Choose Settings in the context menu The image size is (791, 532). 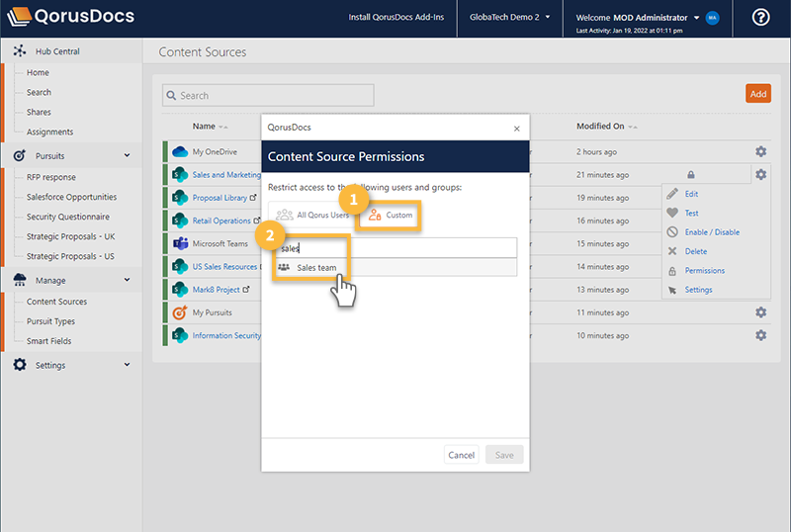(698, 290)
